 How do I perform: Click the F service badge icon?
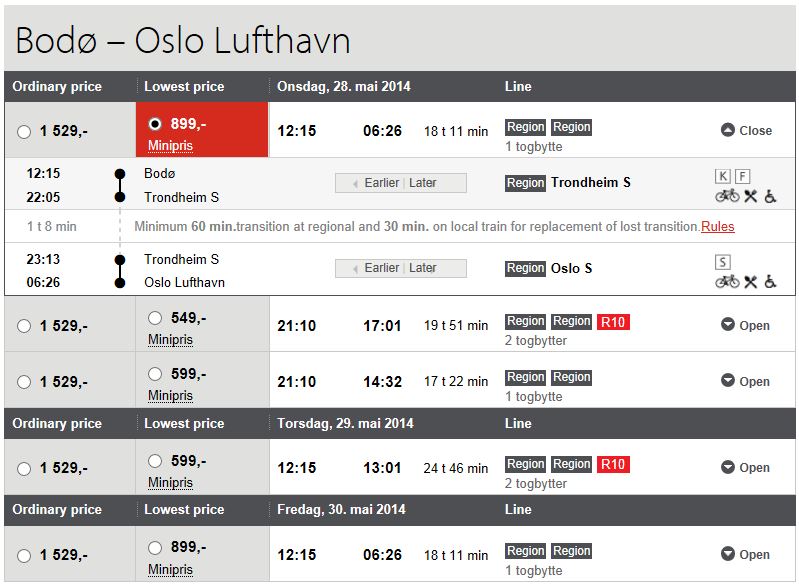pos(742,176)
